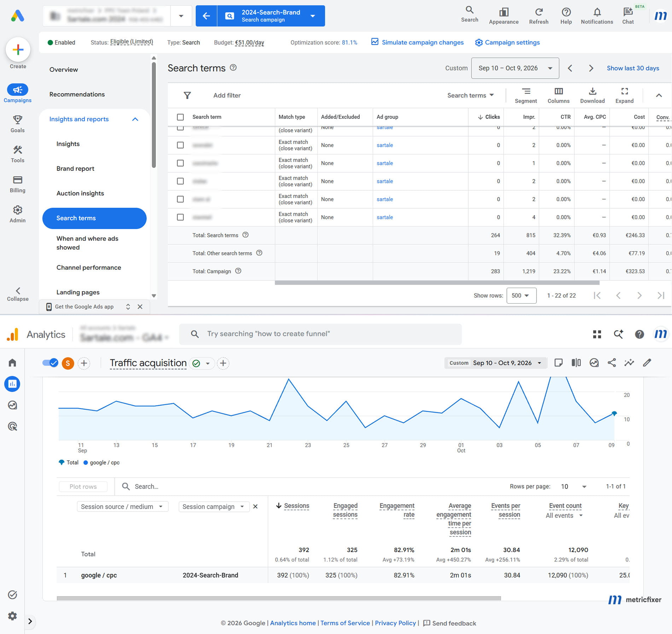Screen dimensions: 672x634
Task: Download the search terms table
Action: (592, 95)
